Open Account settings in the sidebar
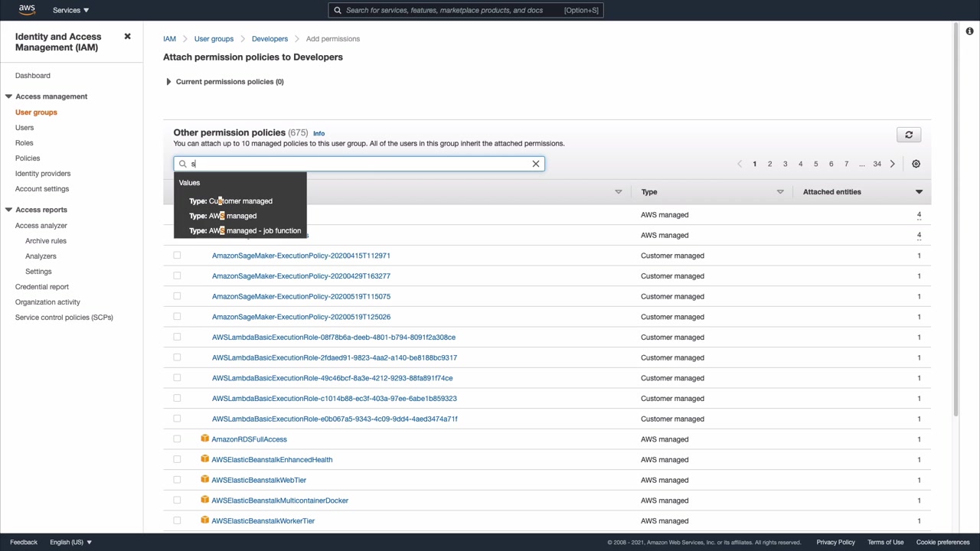 point(42,189)
